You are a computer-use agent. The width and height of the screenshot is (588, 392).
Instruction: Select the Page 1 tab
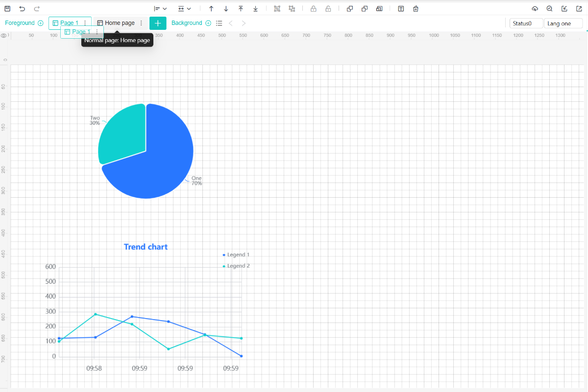point(70,23)
